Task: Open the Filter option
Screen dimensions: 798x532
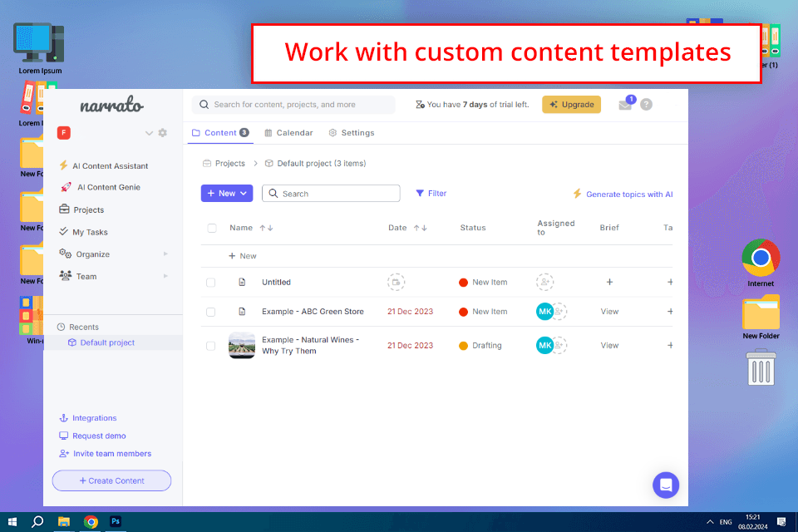Action: (x=431, y=194)
